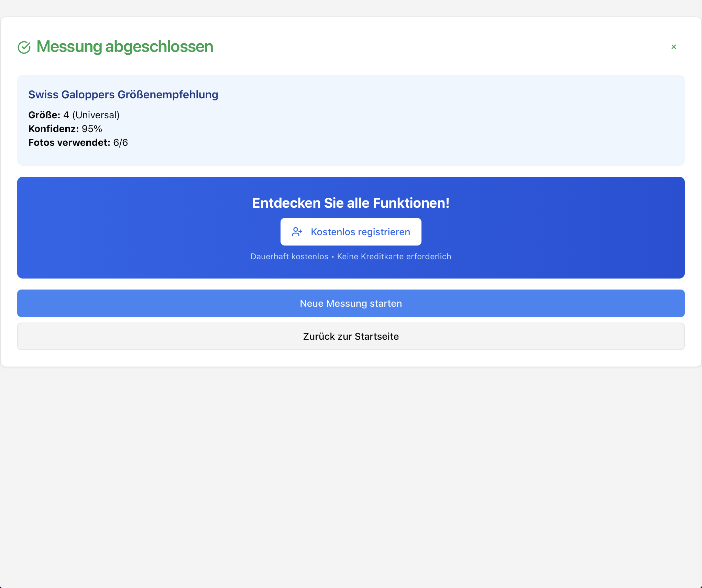Viewport: 702px width, 588px height.
Task: Click the Dauerhaft kostenlos text
Action: pyautogui.click(x=289, y=257)
